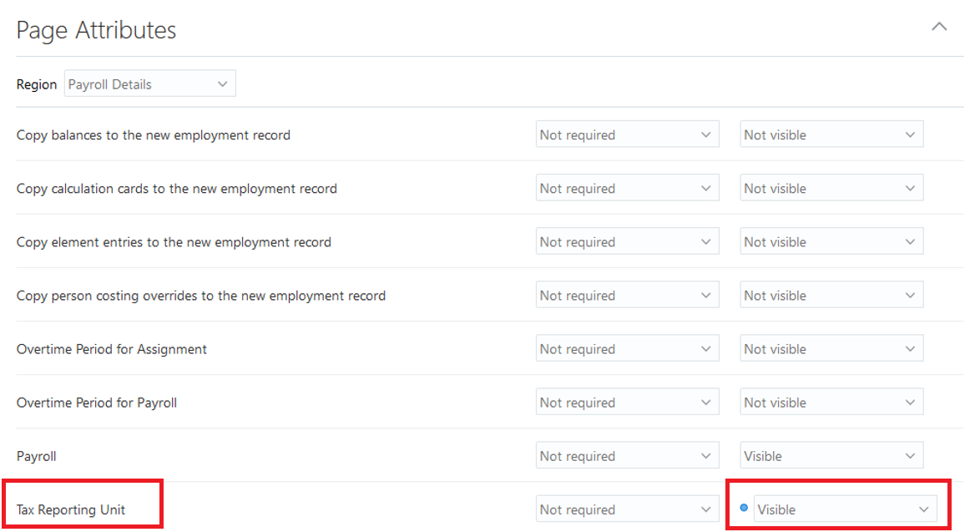Open required dropdown for Copy balances row
Image resolution: width=980 pixels, height=532 pixels.
click(x=627, y=135)
